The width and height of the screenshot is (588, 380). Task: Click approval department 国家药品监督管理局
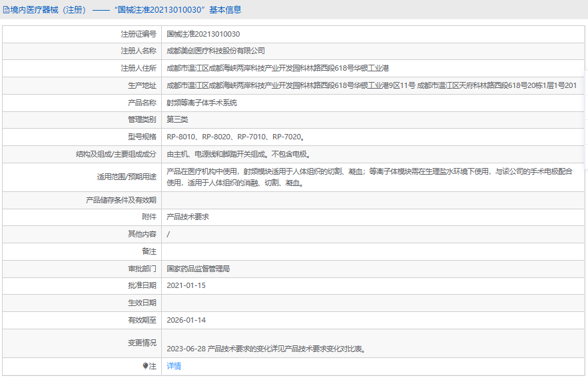(x=198, y=269)
